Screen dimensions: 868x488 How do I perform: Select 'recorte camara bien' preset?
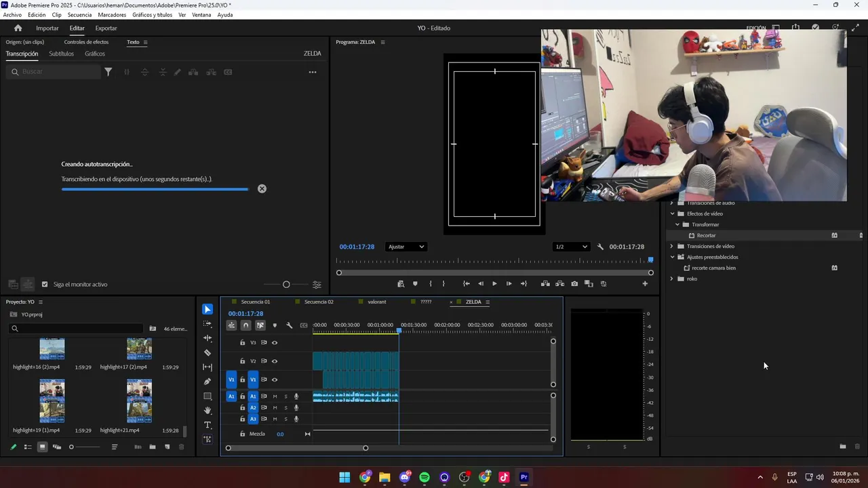[713, 268]
